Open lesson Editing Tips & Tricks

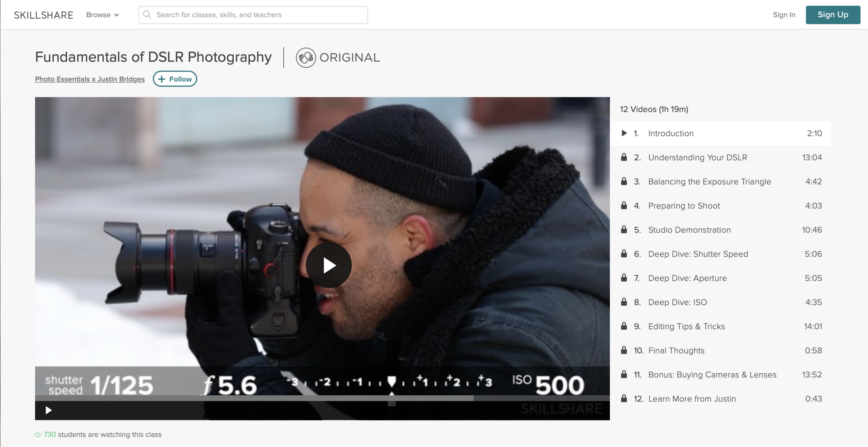[720, 326]
